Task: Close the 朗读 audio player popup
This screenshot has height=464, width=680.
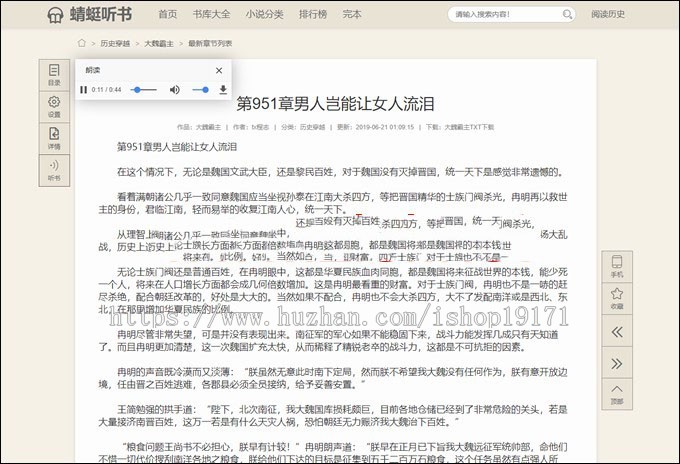Action: coord(219,70)
